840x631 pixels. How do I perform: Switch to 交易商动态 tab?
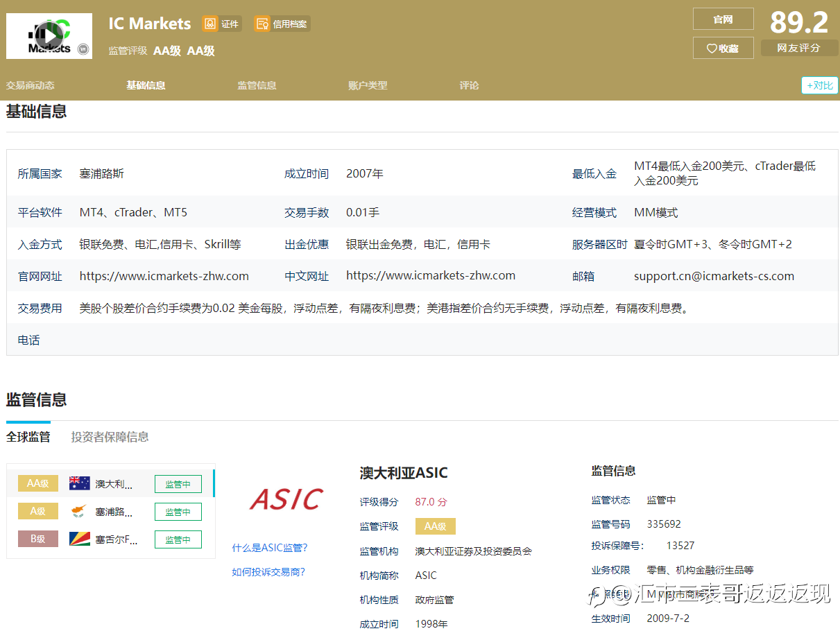pos(31,85)
